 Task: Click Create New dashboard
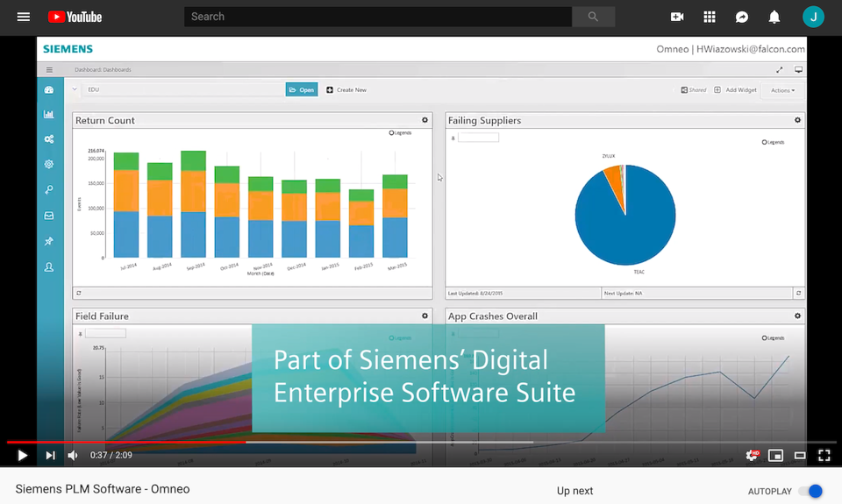coord(346,89)
